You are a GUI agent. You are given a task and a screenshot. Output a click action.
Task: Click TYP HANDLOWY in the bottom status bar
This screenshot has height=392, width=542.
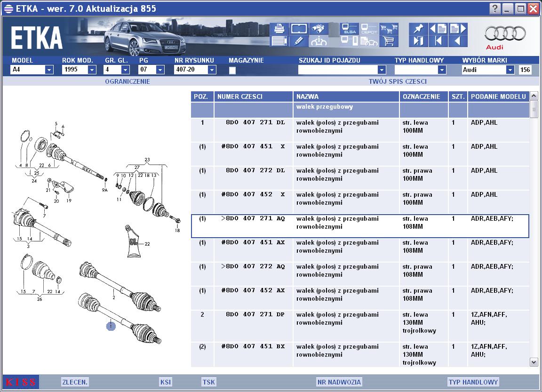[x=473, y=382]
